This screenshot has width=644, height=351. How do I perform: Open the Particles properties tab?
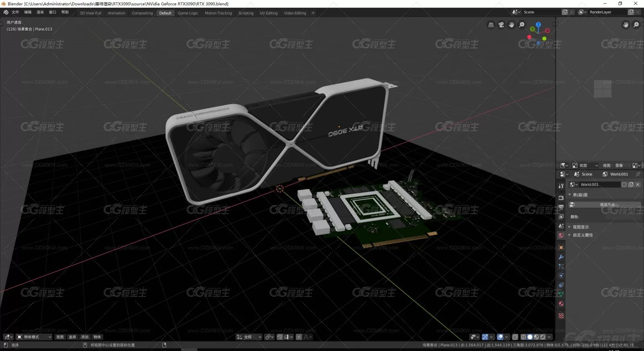[x=561, y=266]
